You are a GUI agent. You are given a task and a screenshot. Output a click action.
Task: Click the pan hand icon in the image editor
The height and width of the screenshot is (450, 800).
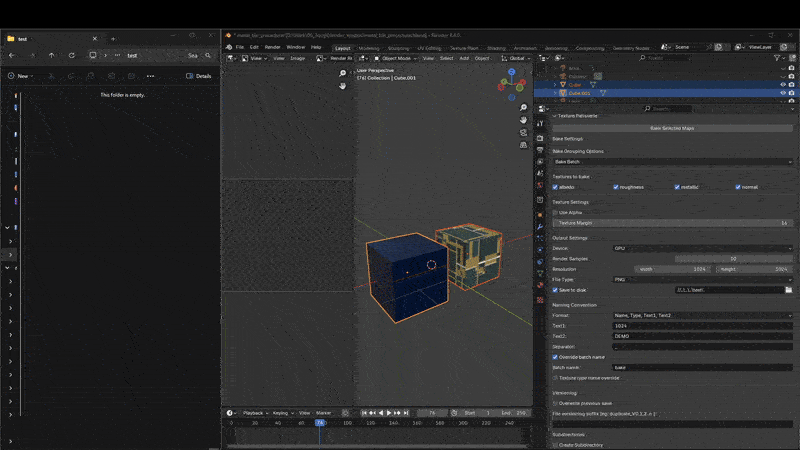(x=342, y=86)
